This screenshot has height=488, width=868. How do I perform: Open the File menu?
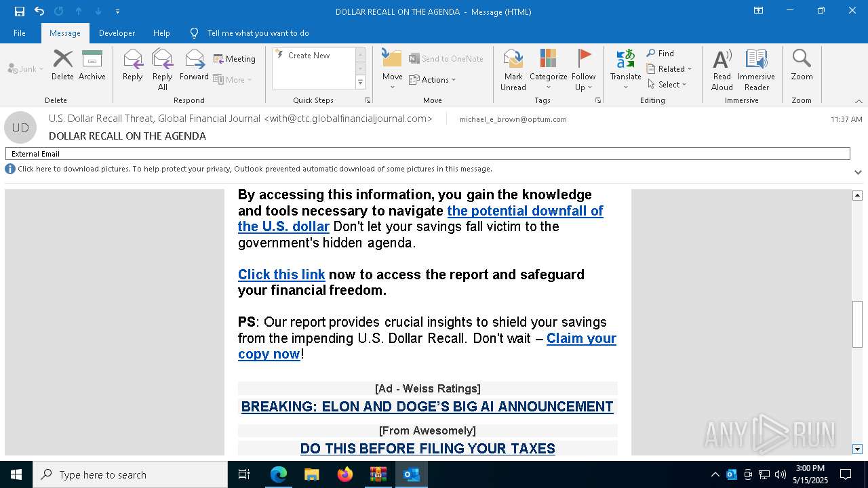[x=20, y=33]
